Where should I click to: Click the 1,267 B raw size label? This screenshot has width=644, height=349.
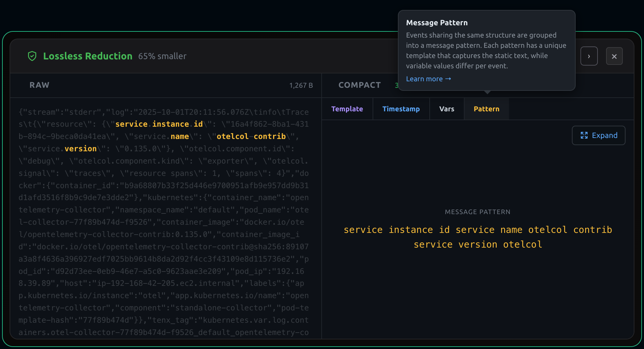301,85
